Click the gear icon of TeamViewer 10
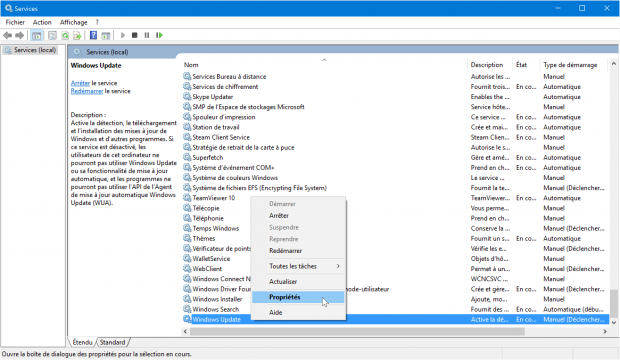Screen dimensions: 620x360 187,197
